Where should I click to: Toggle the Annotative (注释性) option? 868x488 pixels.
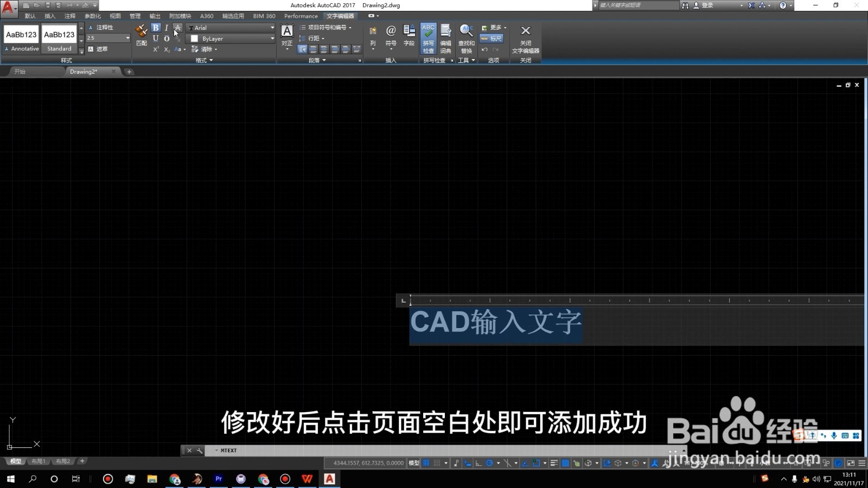pos(100,27)
